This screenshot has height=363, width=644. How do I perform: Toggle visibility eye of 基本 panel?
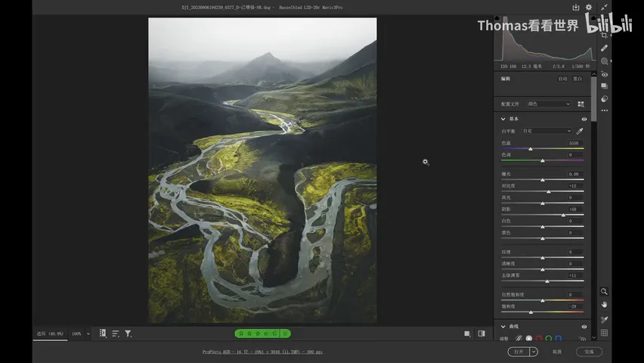(584, 119)
